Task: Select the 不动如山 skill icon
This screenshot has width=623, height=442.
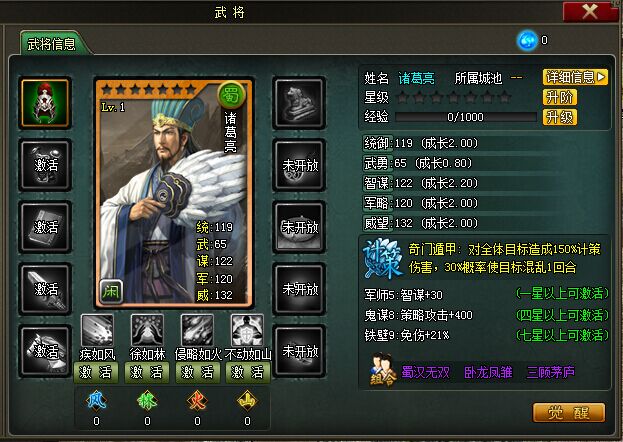Action: pos(247,330)
